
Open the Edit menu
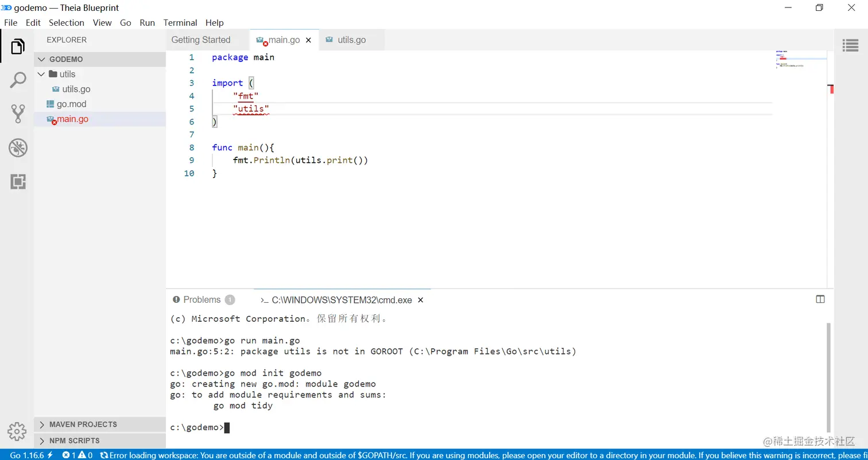pos(33,23)
